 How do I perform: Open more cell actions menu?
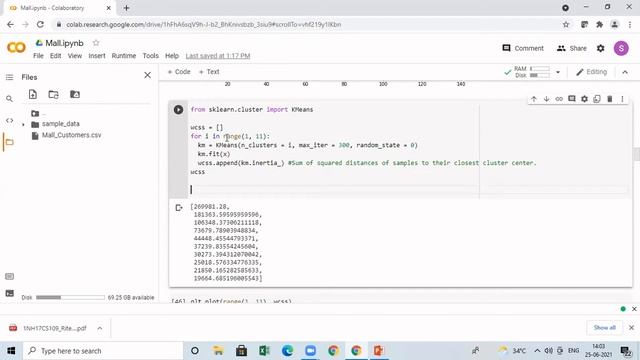point(622,99)
